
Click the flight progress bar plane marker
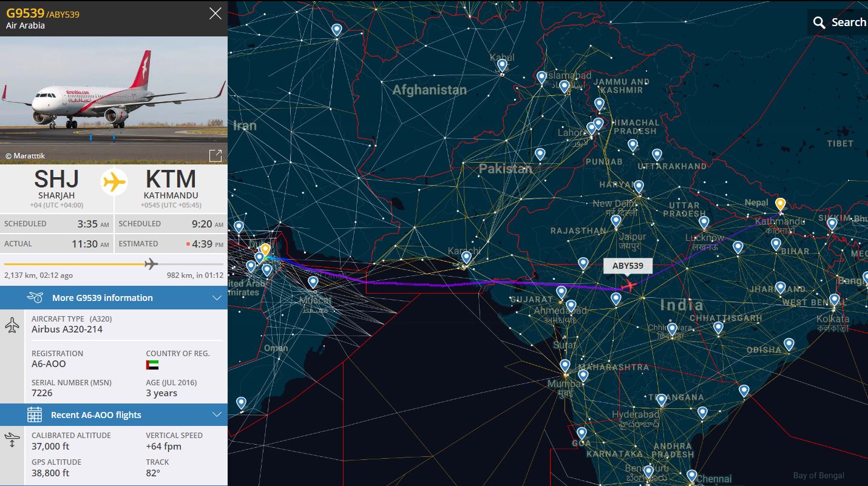tap(151, 263)
